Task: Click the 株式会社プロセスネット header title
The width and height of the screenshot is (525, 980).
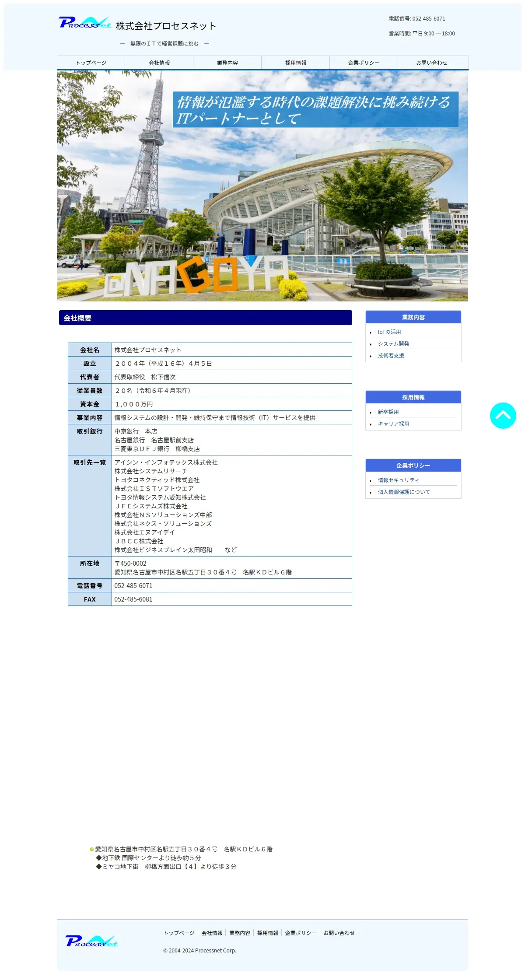Action: click(166, 26)
